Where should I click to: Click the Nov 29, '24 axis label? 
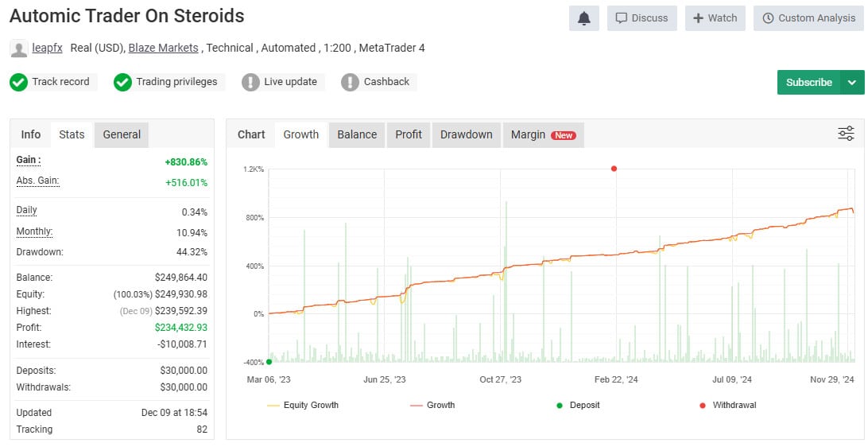832,379
